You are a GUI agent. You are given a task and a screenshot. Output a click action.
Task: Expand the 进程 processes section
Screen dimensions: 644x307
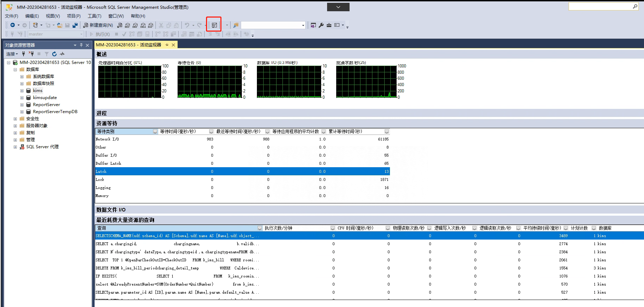369,113
